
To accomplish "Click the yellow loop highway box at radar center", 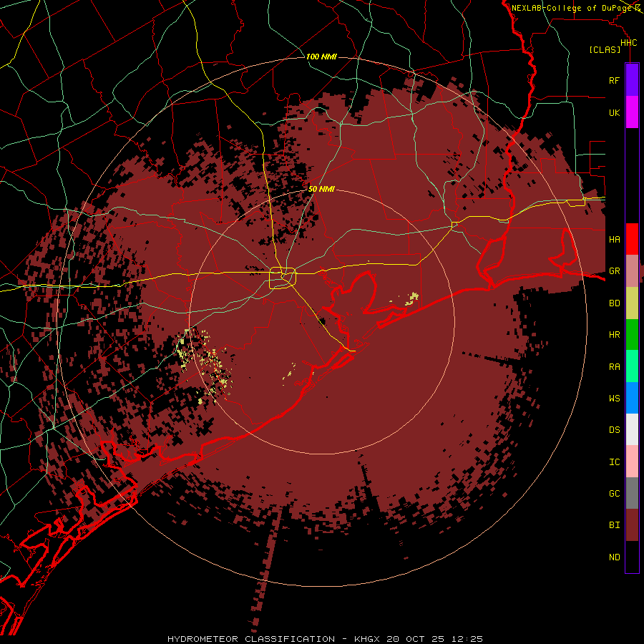I will 283,278.
